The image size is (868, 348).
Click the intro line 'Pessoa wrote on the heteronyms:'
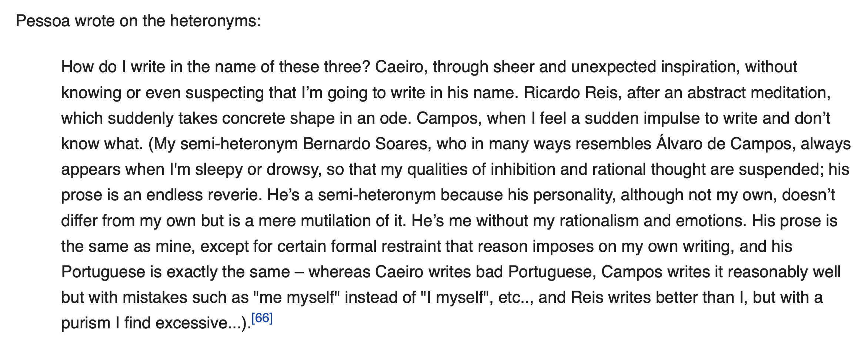(138, 21)
